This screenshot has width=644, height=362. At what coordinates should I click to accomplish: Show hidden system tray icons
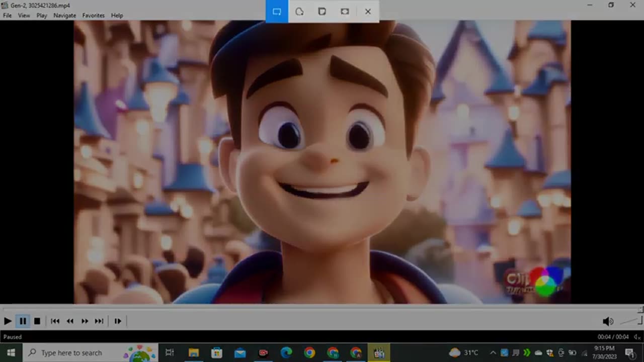pos(493,352)
